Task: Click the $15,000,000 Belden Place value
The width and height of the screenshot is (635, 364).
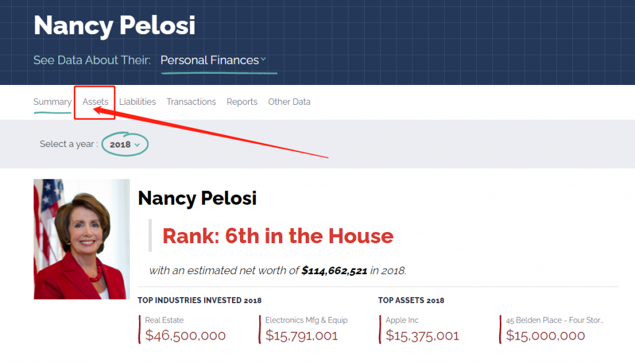Action: [x=545, y=335]
